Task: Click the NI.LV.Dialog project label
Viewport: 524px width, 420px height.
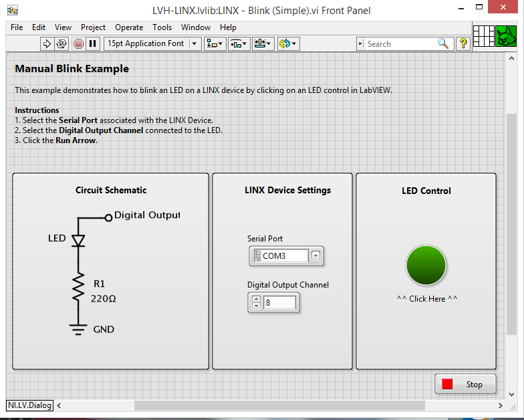Action: pos(29,405)
